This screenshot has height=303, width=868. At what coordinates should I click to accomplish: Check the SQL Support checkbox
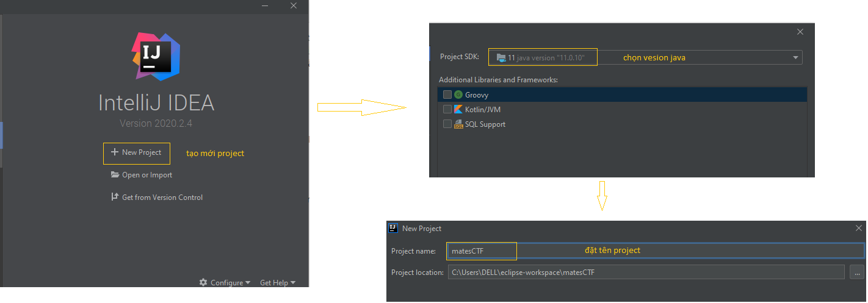pos(447,124)
